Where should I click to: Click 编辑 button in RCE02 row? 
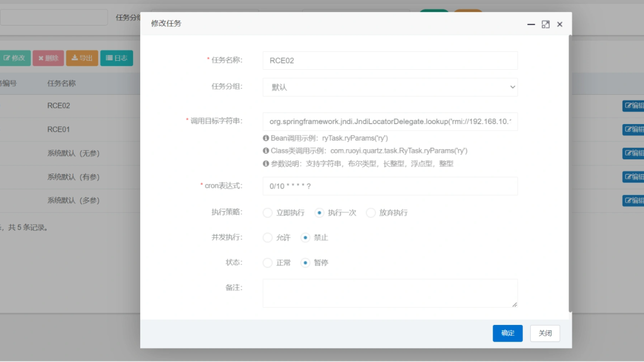click(x=633, y=106)
